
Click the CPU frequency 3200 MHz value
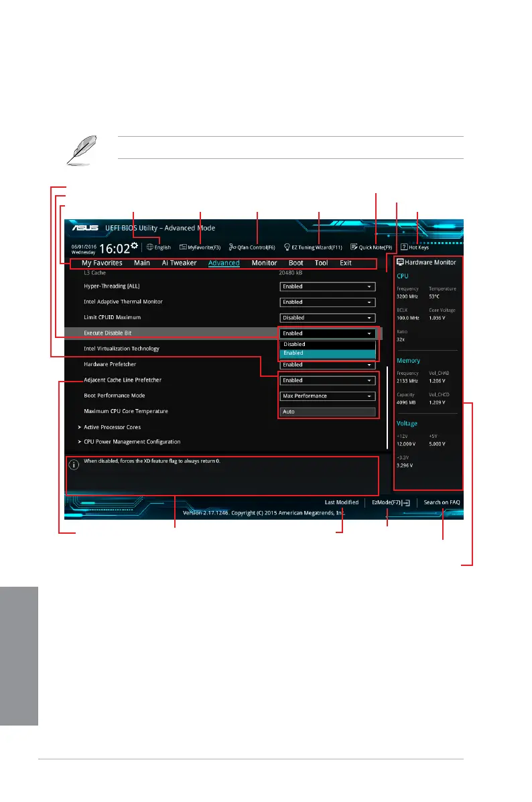[407, 296]
